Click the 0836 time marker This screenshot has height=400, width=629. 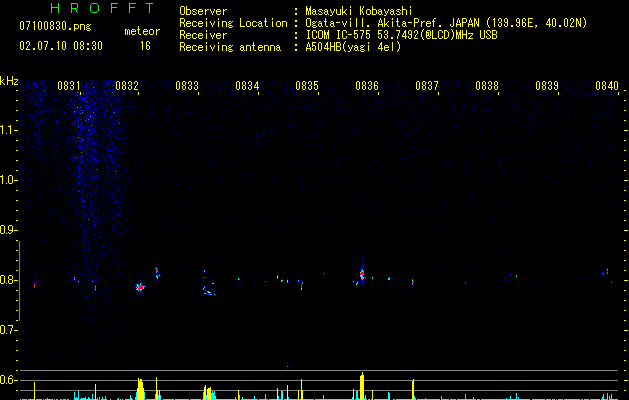tap(367, 85)
